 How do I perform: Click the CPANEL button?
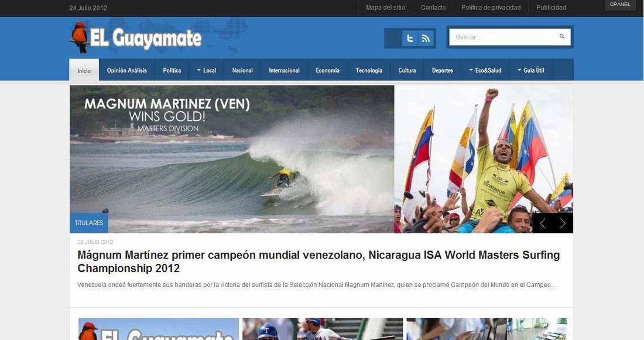point(620,5)
